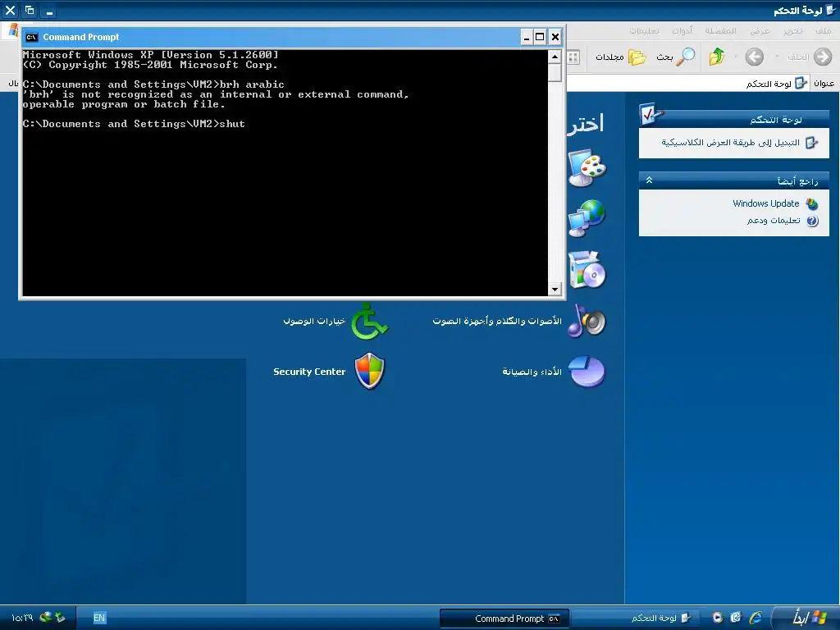Click the Command Prompt title bar system icon
Screen dimensions: 840x630
pyautogui.click(x=32, y=37)
